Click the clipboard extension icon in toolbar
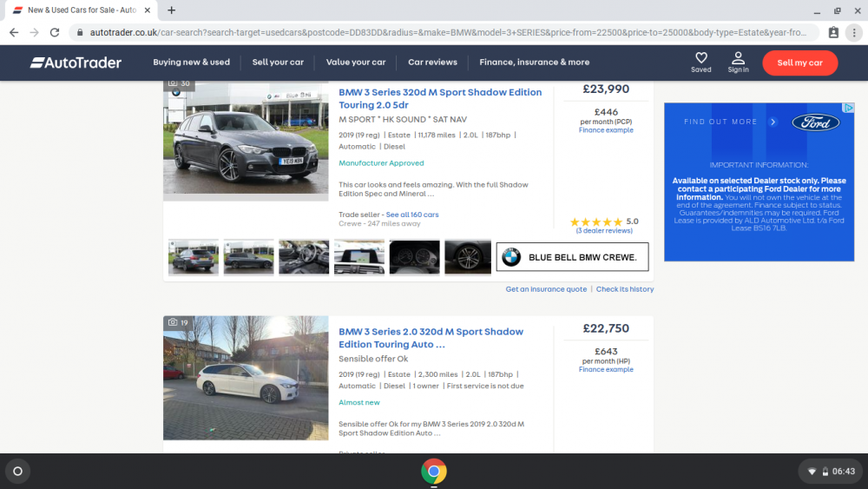Image resolution: width=868 pixels, height=489 pixels. (x=833, y=33)
